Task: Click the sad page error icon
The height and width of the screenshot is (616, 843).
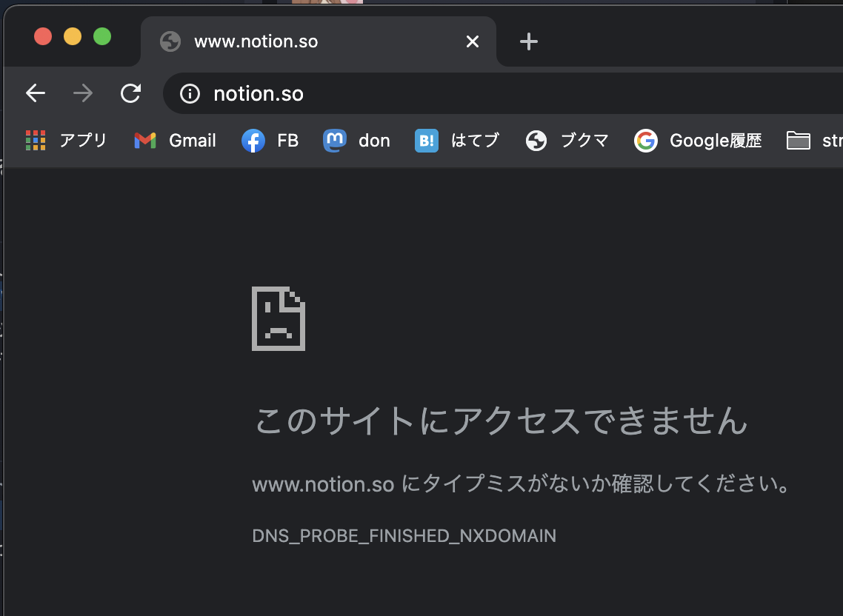Action: tap(279, 319)
